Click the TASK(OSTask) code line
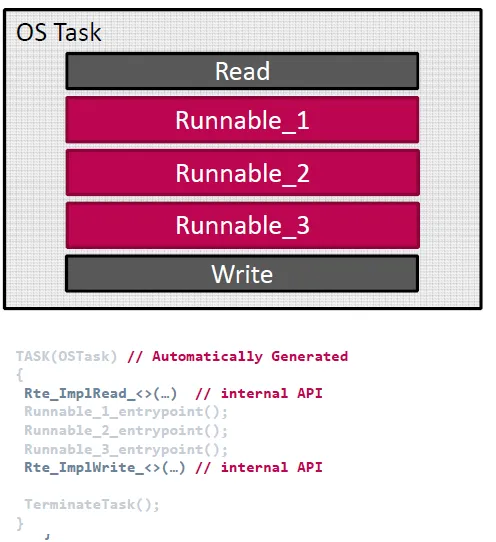The width and height of the screenshot is (496, 542). click(x=67, y=356)
